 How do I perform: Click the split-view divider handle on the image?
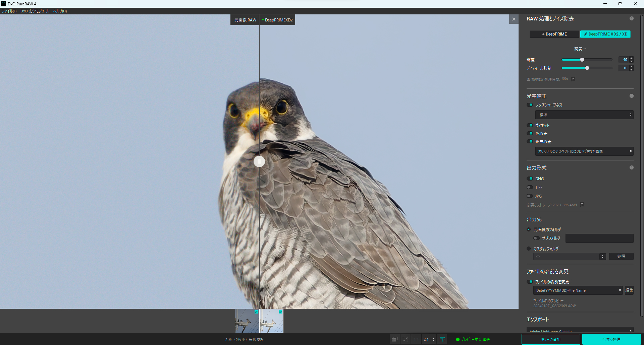259,161
